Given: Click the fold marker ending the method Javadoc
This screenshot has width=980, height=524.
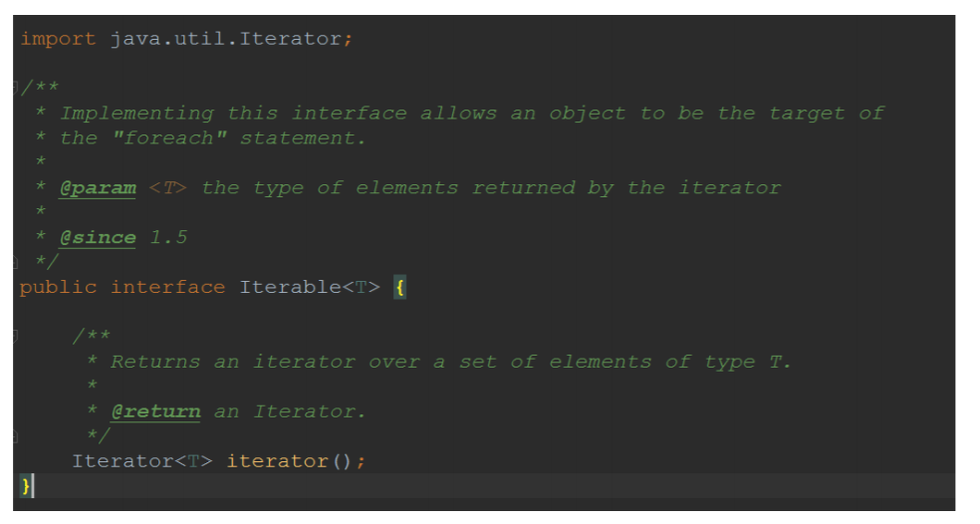Looking at the screenshot, I should coord(16,435).
